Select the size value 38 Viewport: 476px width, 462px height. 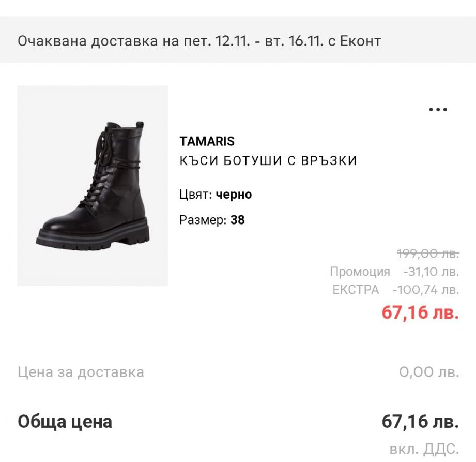[238, 220]
